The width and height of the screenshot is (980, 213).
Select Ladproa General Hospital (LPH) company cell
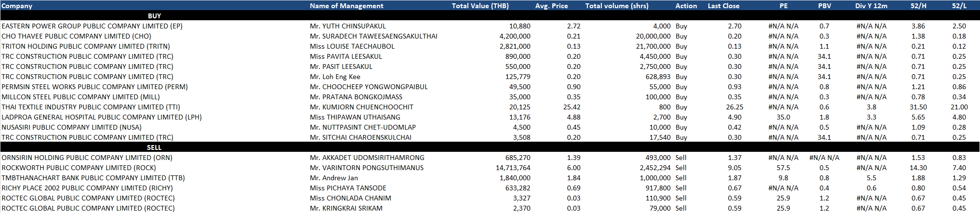102,117
